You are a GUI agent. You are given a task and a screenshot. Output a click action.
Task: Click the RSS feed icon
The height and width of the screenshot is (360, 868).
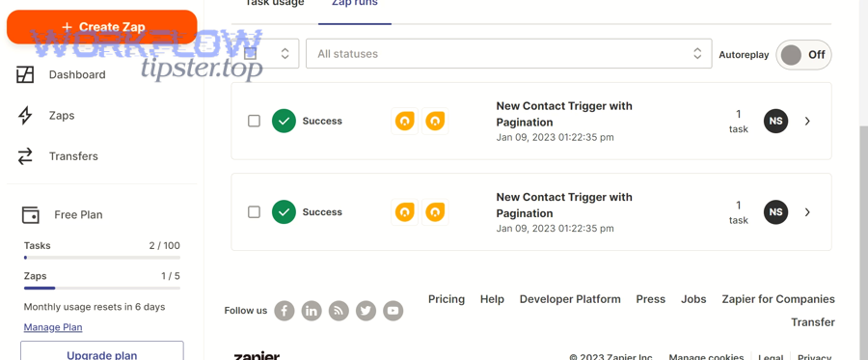(339, 311)
